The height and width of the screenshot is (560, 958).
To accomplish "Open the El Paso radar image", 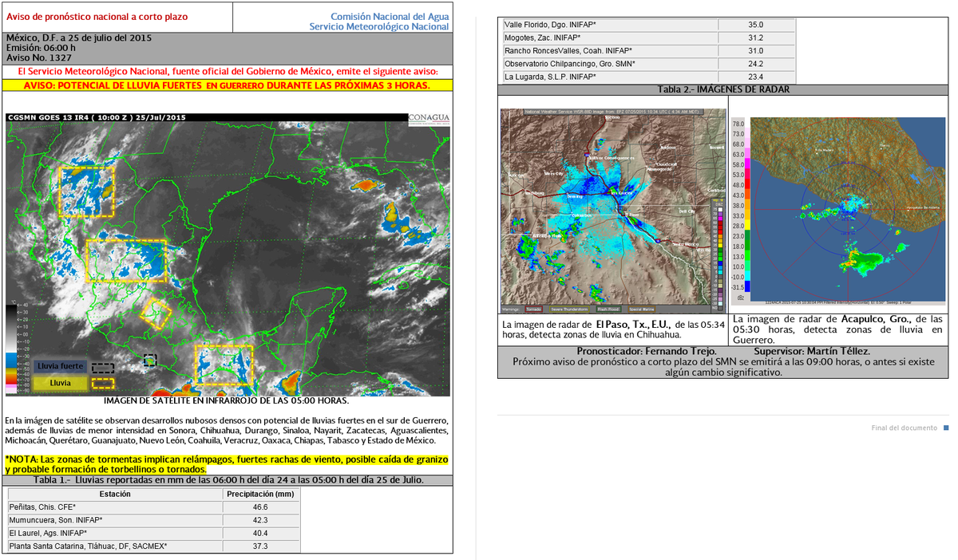I will click(613, 211).
